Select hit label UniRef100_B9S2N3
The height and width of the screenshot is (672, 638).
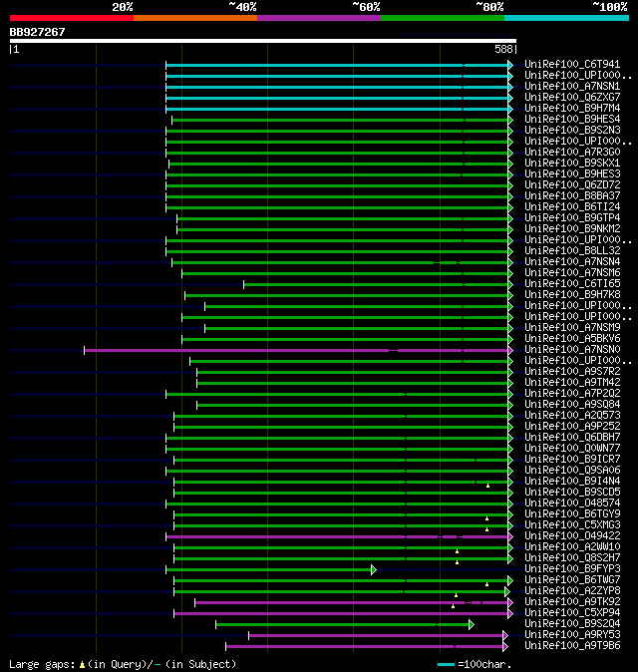coord(572,130)
